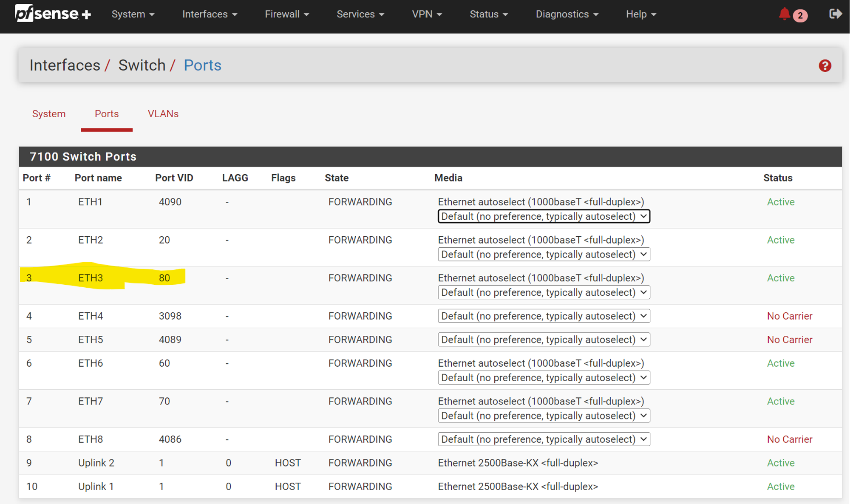Open ETH1 media type dropdown

tap(544, 216)
